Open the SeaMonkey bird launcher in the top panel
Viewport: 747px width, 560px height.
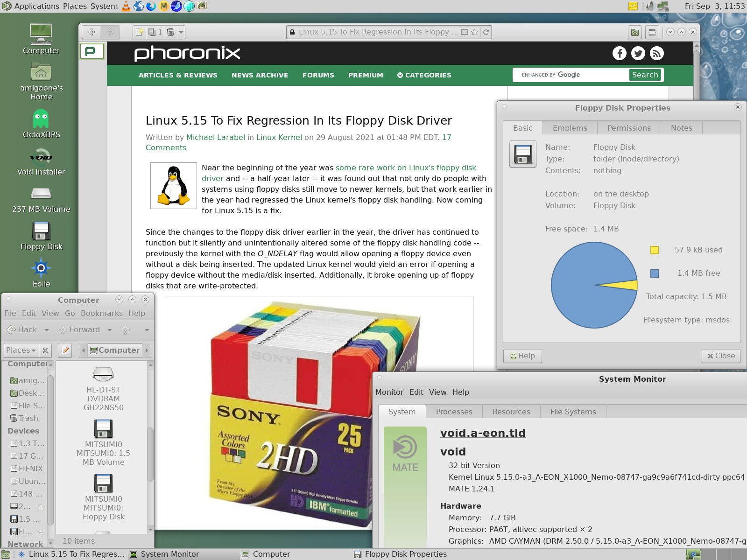[176, 6]
